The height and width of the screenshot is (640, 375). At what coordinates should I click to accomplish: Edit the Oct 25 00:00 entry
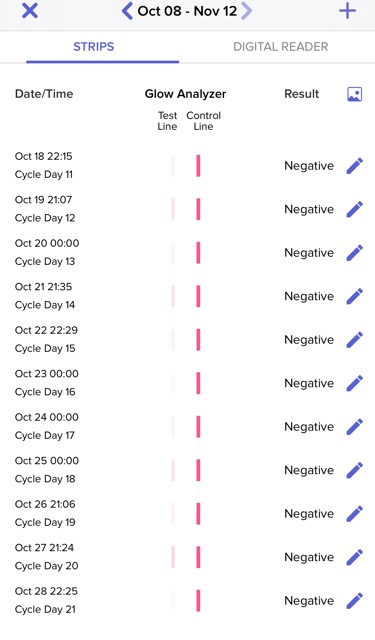click(355, 471)
